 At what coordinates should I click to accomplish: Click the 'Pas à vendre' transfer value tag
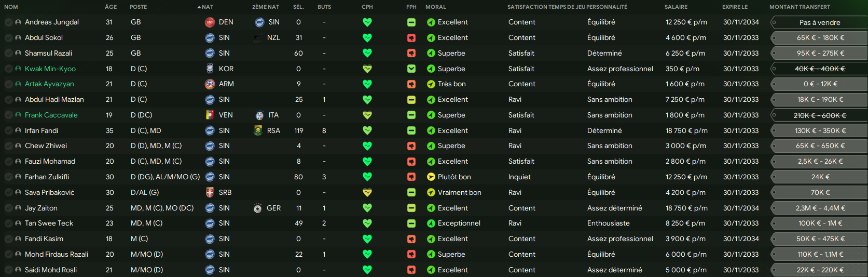819,22
